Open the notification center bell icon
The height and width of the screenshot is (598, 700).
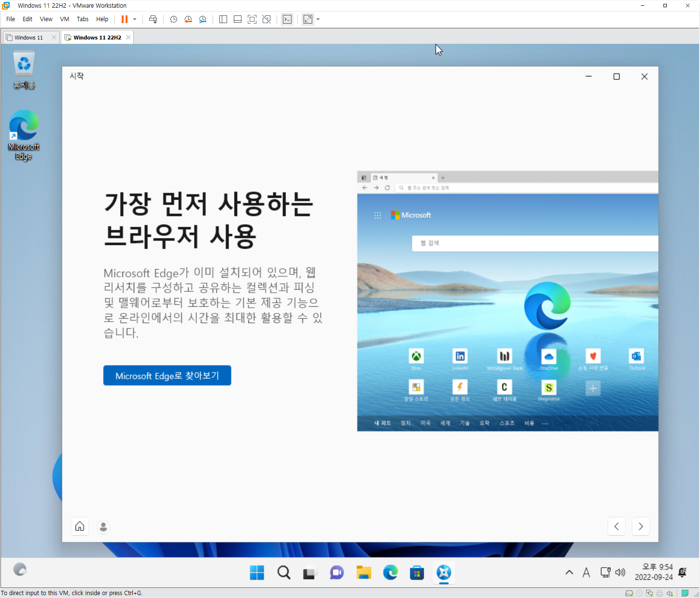[x=682, y=572]
